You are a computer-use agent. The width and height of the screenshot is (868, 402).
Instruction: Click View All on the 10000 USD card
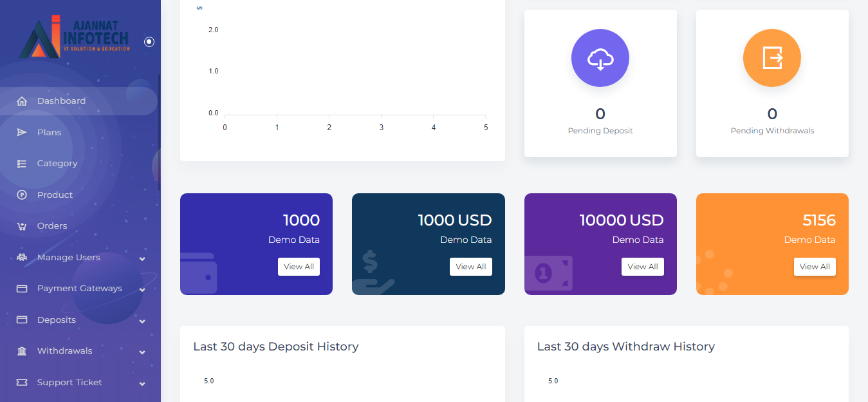pos(642,267)
